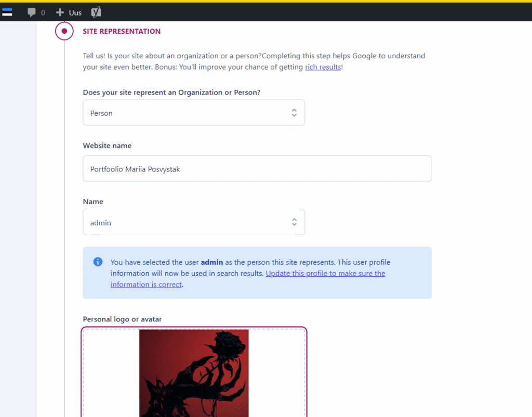Click the Yoast SEO icon in admin bar
Viewport: 532px width, 417px height.
point(96,12)
